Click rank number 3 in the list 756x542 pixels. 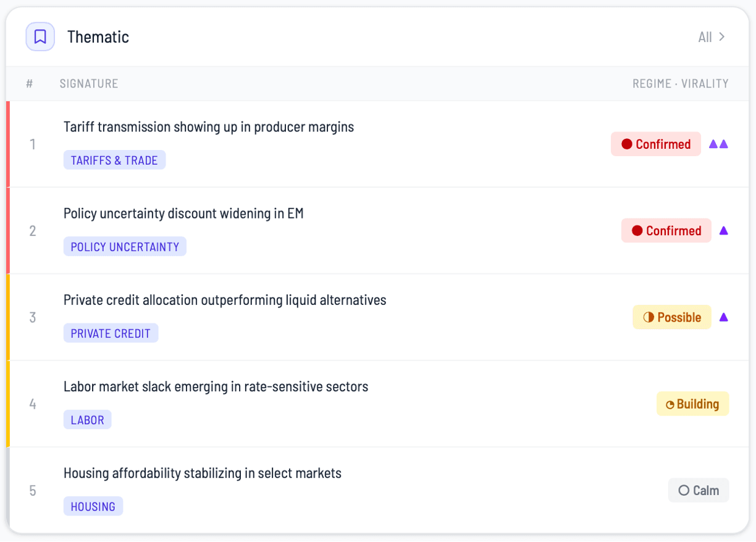click(x=33, y=317)
